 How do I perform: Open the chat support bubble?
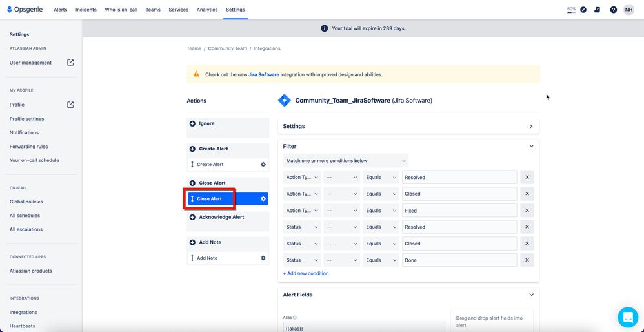[x=628, y=316]
